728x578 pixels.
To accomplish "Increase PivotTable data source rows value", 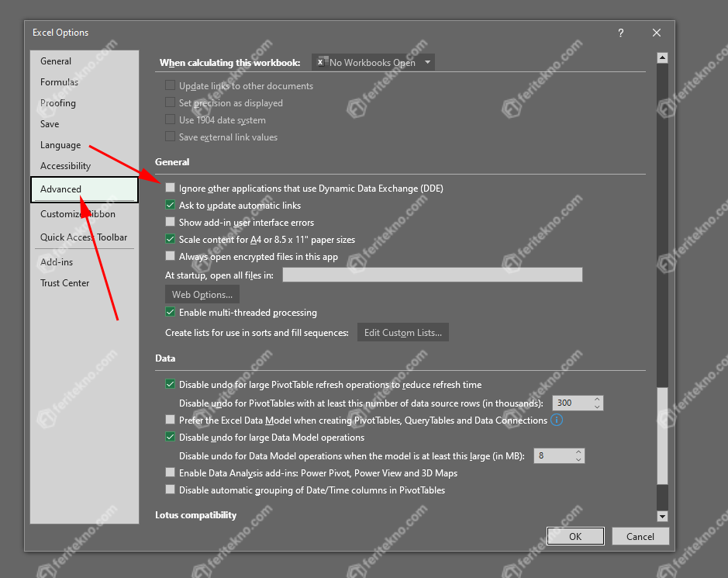I will click(597, 400).
